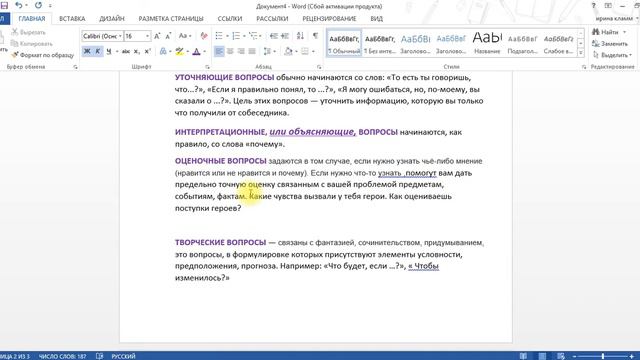Click Формат по образцу painter
This screenshot has height=360, width=640.
click(x=42, y=55)
